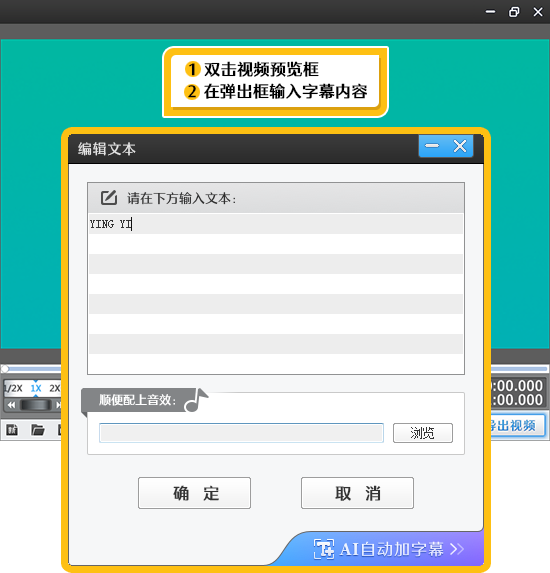Click the dark jog wheel between the arrows
The image size is (550, 573).
[36, 405]
